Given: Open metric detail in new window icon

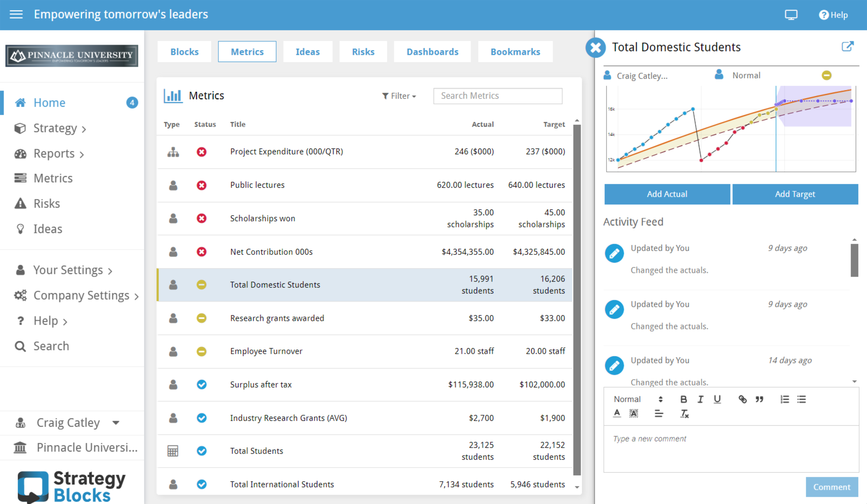Looking at the screenshot, I should [847, 46].
